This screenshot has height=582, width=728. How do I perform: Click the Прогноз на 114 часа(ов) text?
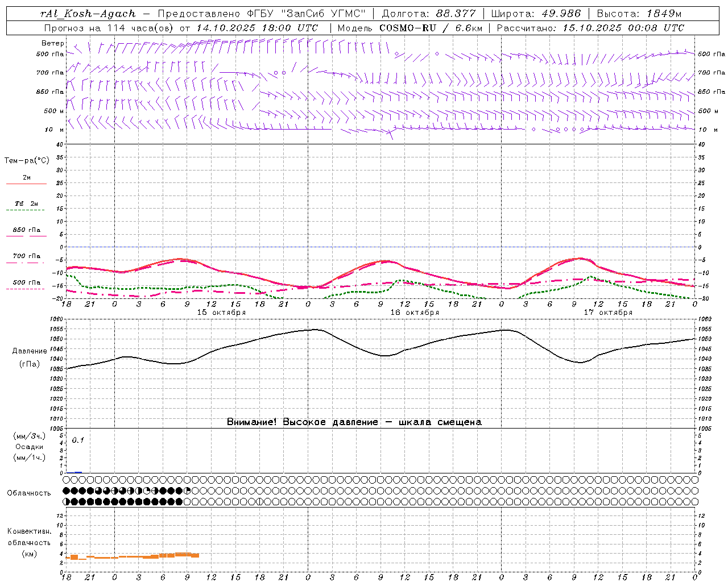pos(109,28)
